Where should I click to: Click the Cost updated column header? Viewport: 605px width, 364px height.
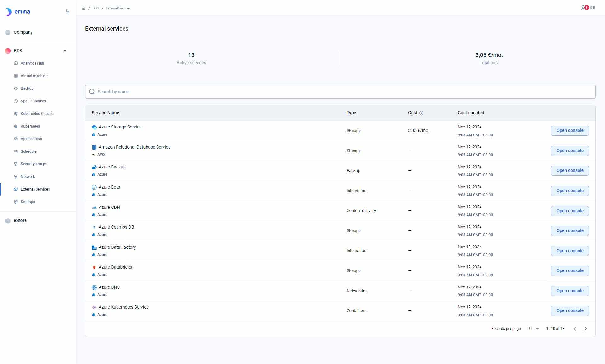tap(471, 113)
